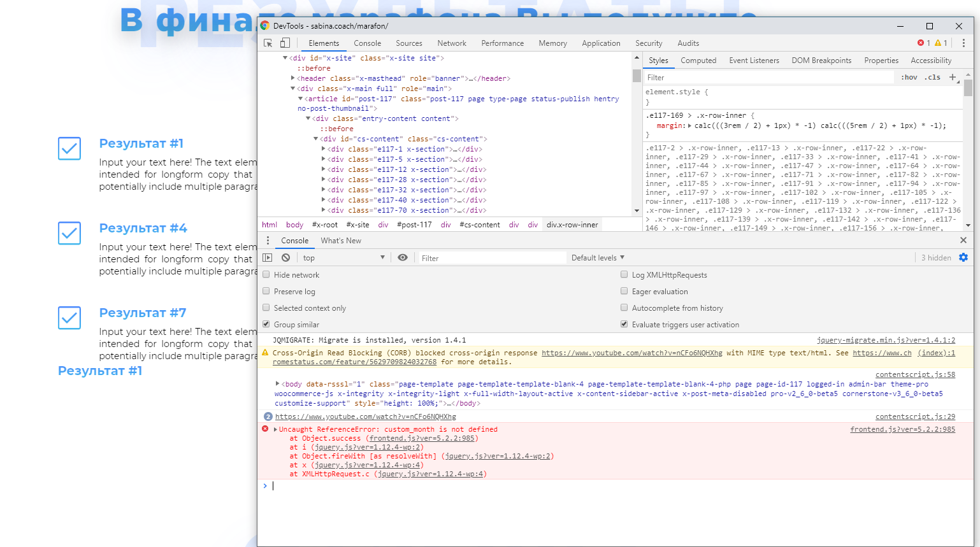Enable the Hide network checkbox
This screenshot has height=547, width=980.
pyautogui.click(x=266, y=275)
